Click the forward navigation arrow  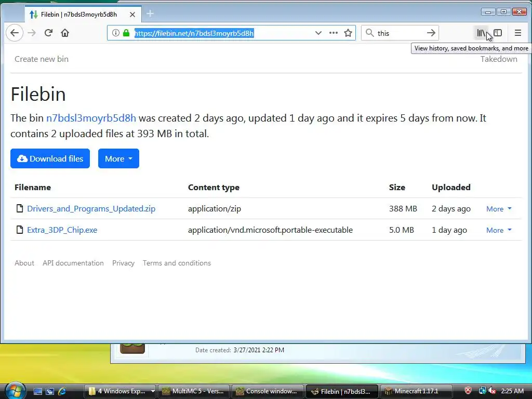tap(32, 33)
